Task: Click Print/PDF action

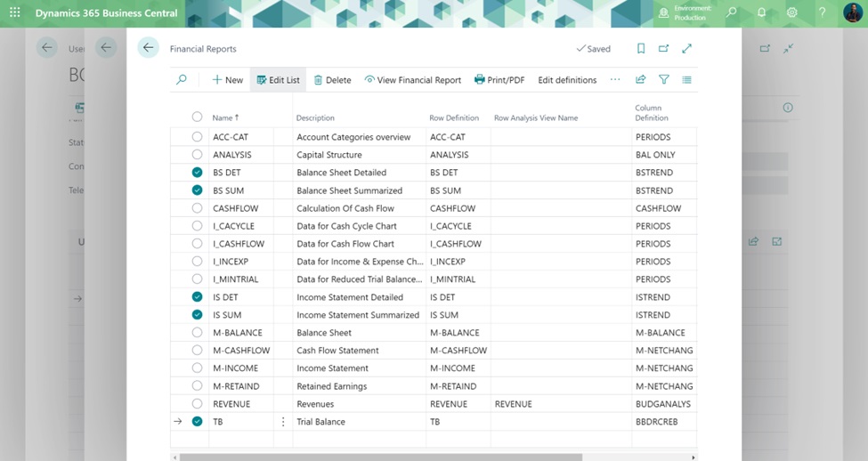Action: click(499, 80)
